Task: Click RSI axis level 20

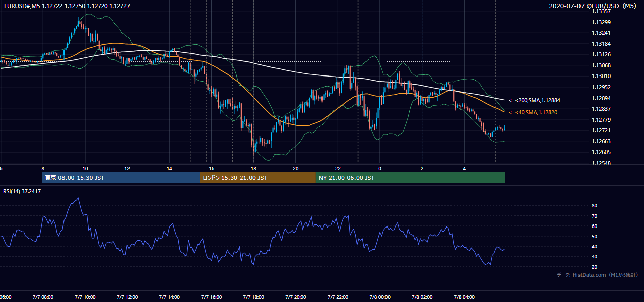Action: click(594, 266)
